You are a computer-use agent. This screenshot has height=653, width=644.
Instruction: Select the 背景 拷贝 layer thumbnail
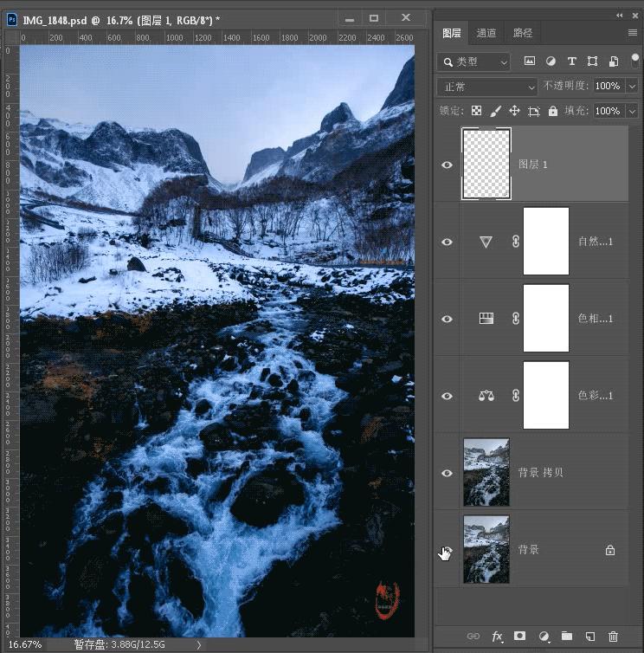(x=486, y=472)
